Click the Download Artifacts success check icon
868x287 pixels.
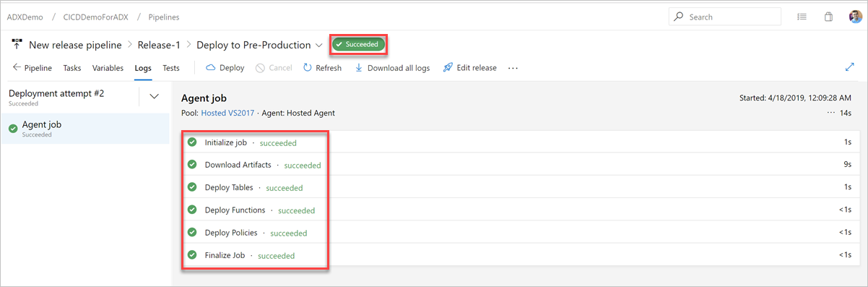click(x=192, y=165)
